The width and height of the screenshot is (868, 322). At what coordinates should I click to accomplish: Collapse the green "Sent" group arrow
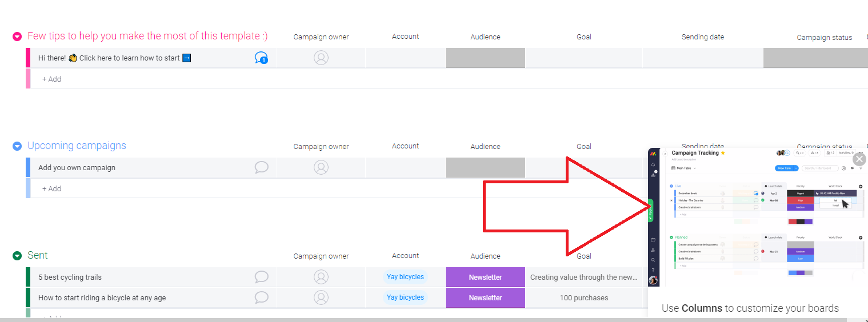pyautogui.click(x=17, y=256)
